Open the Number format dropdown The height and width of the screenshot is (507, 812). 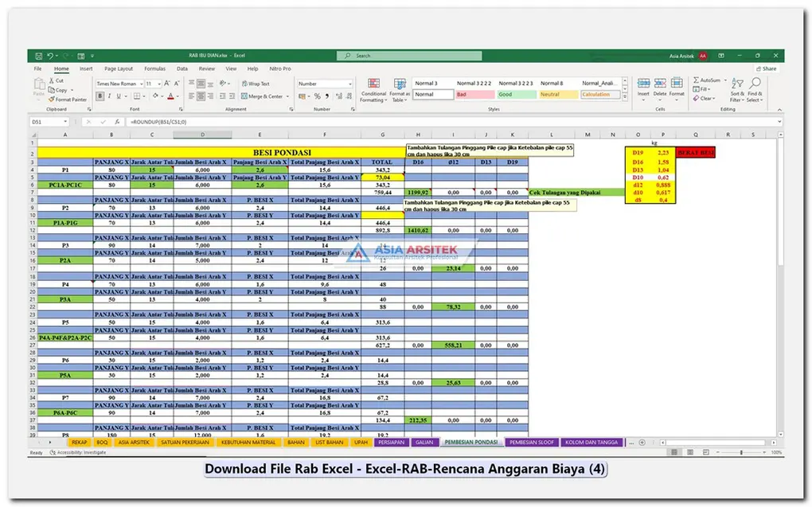pyautogui.click(x=350, y=84)
